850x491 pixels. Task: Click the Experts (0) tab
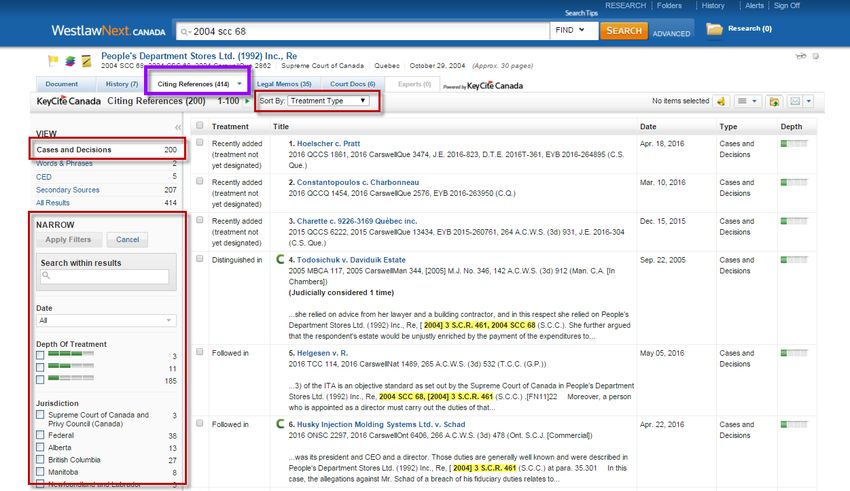pyautogui.click(x=414, y=84)
